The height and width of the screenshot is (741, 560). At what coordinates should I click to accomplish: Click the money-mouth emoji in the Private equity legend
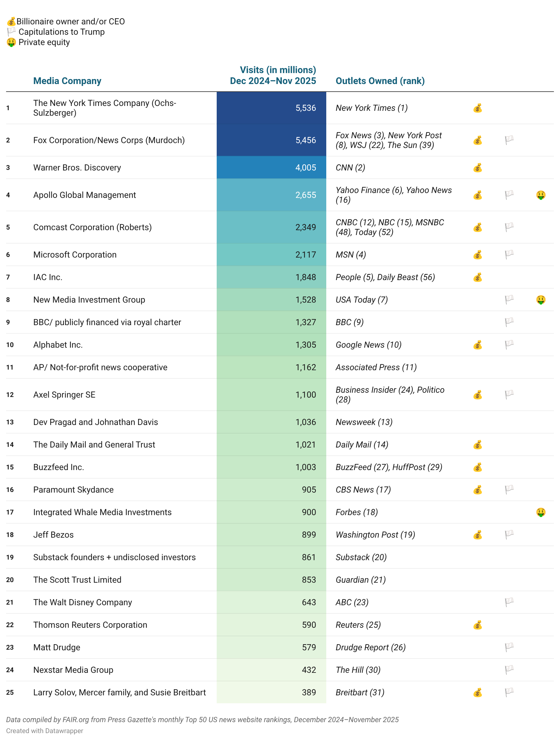pyautogui.click(x=11, y=43)
